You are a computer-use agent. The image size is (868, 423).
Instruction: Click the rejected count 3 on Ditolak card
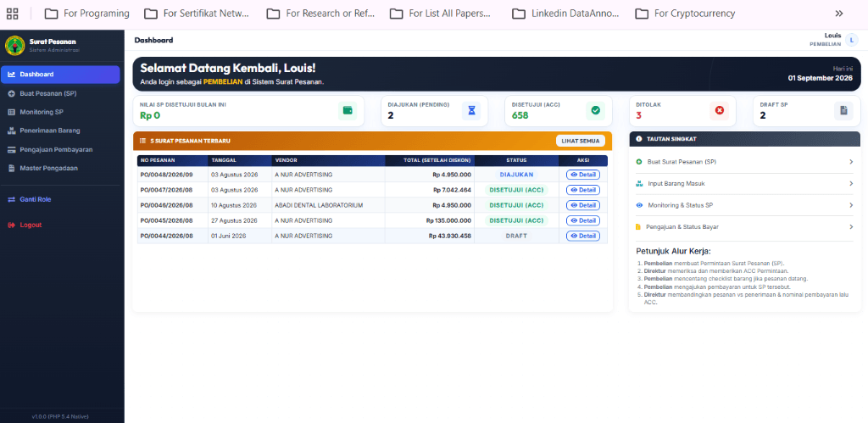638,116
